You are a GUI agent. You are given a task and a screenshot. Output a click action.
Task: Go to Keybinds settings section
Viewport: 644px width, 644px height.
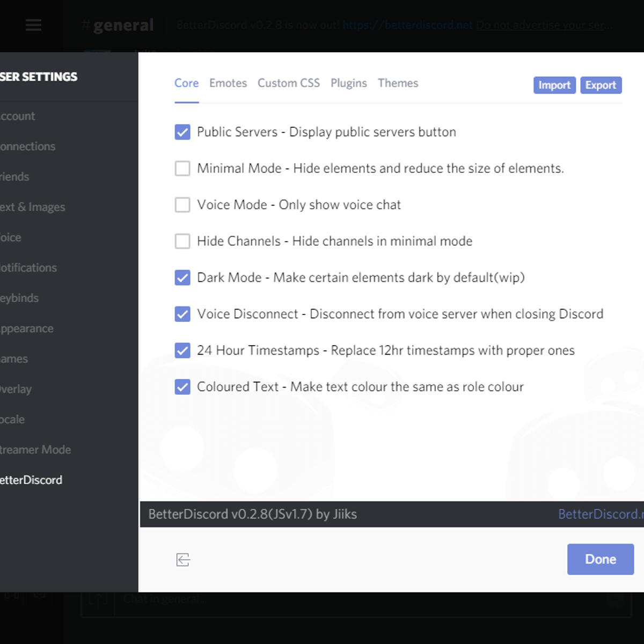click(x=19, y=298)
